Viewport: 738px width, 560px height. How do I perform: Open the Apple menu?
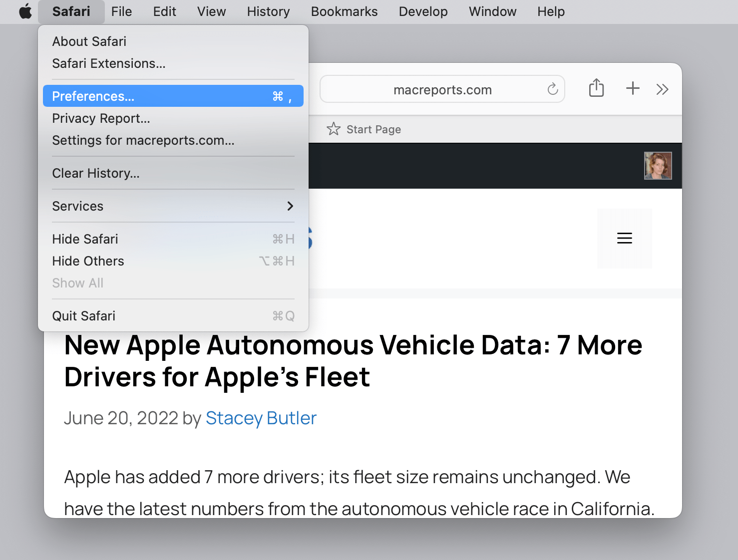[25, 11]
